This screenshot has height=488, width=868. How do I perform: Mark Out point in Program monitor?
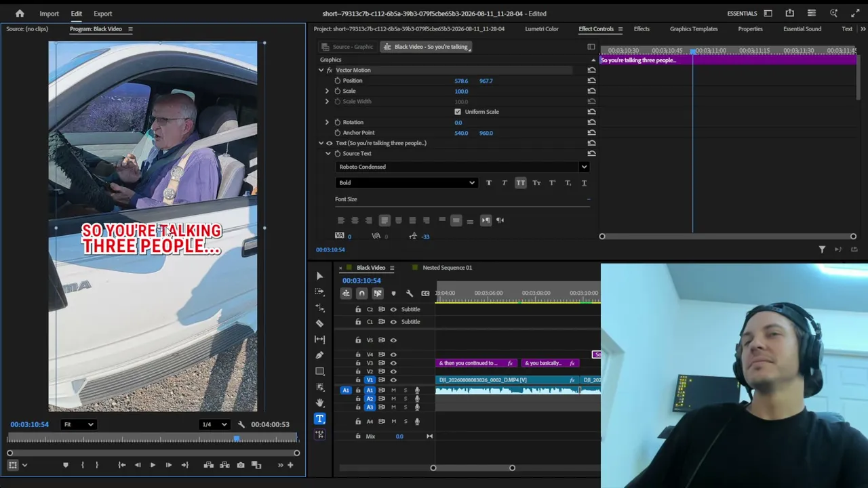point(97,465)
